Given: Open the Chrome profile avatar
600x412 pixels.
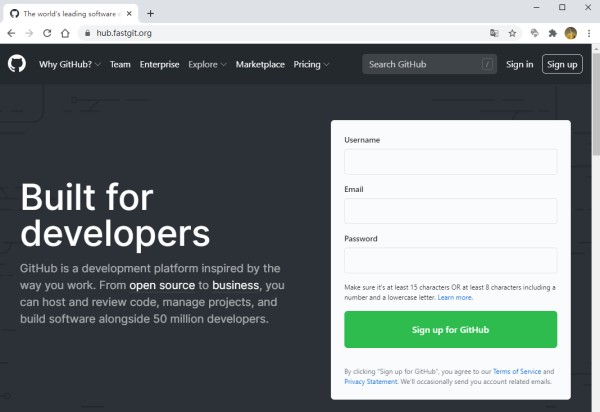Looking at the screenshot, I should [571, 33].
